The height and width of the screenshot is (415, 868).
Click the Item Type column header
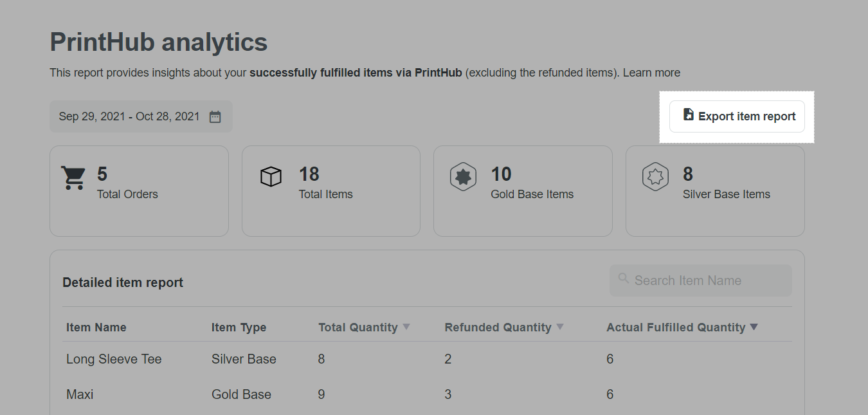point(239,327)
